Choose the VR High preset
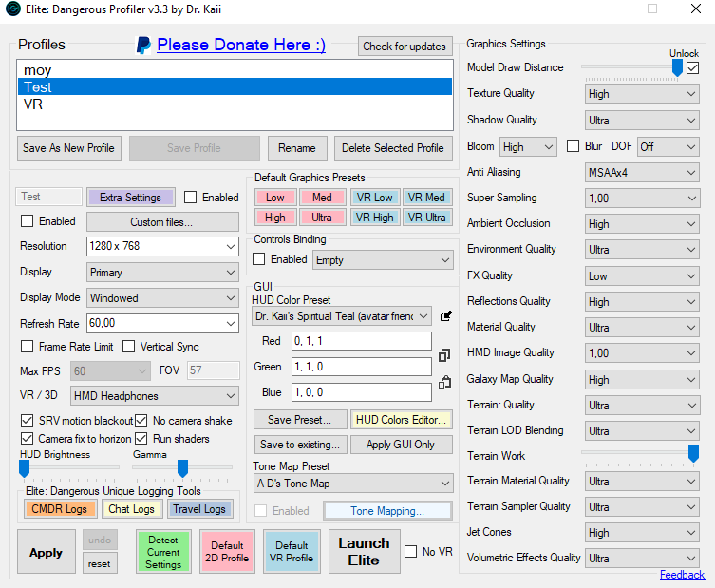Image resolution: width=715 pixels, height=588 pixels. [375, 218]
